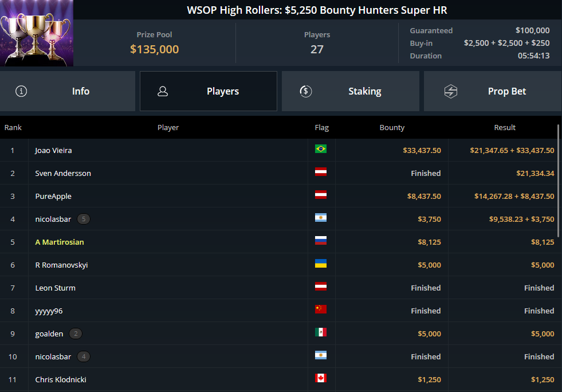The width and height of the screenshot is (562, 392).
Task: Click Joao Vieira's result $21,347.65 + $33,437.50
Action: point(512,150)
